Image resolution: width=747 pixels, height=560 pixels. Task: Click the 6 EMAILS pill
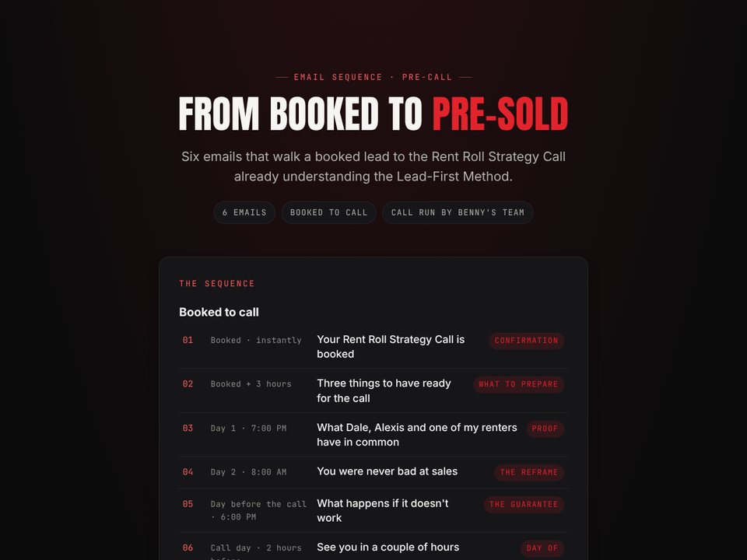[244, 212]
